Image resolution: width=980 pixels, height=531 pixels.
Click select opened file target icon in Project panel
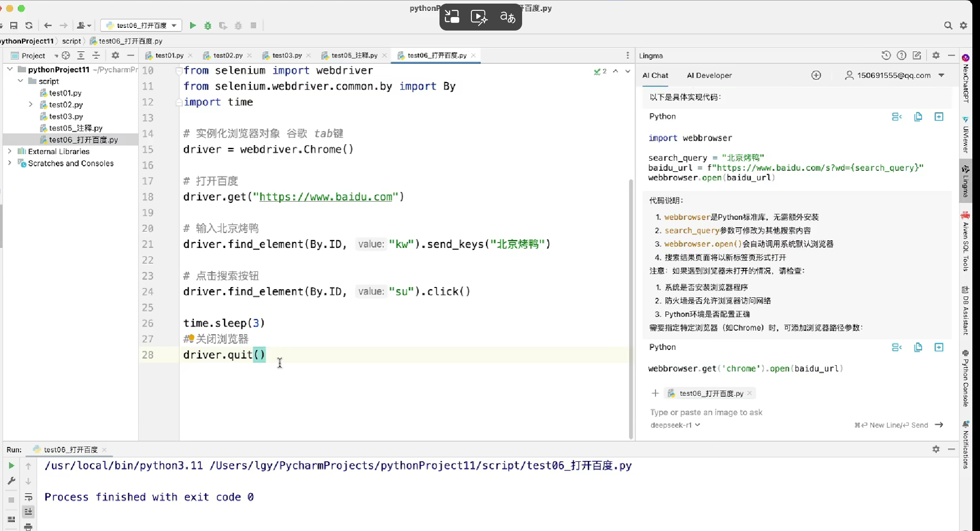click(x=66, y=55)
